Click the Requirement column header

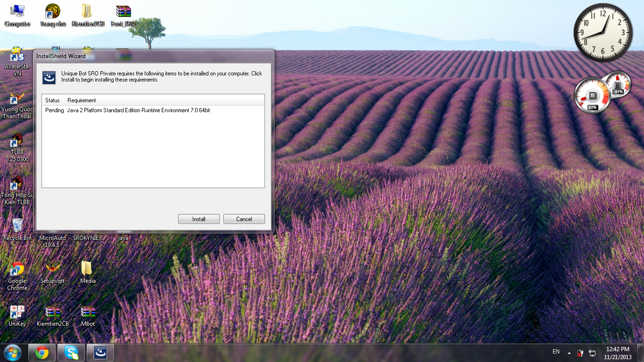click(165, 100)
